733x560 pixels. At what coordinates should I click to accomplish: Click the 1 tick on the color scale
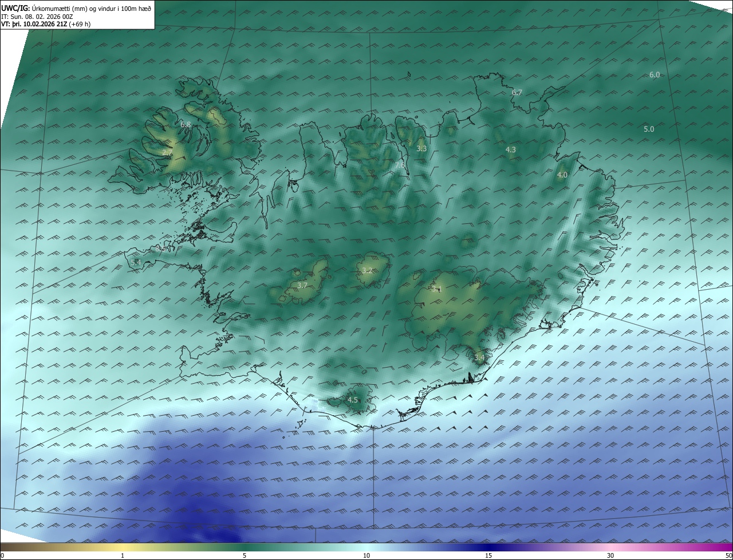(x=123, y=555)
